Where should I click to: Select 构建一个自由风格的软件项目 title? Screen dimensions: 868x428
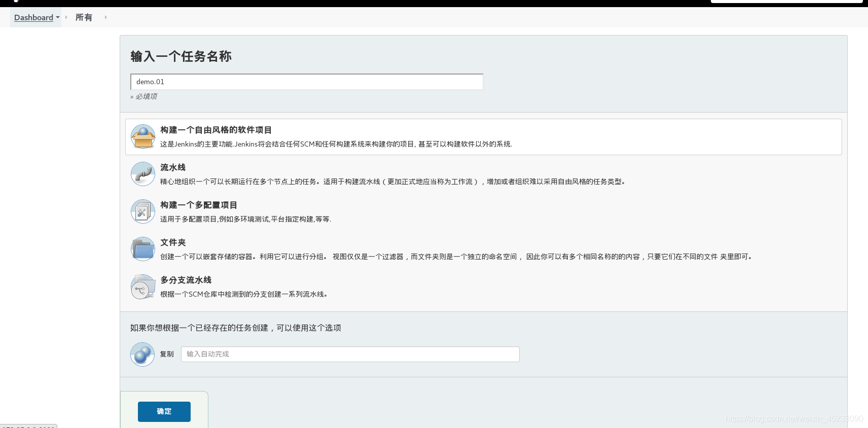(x=216, y=130)
